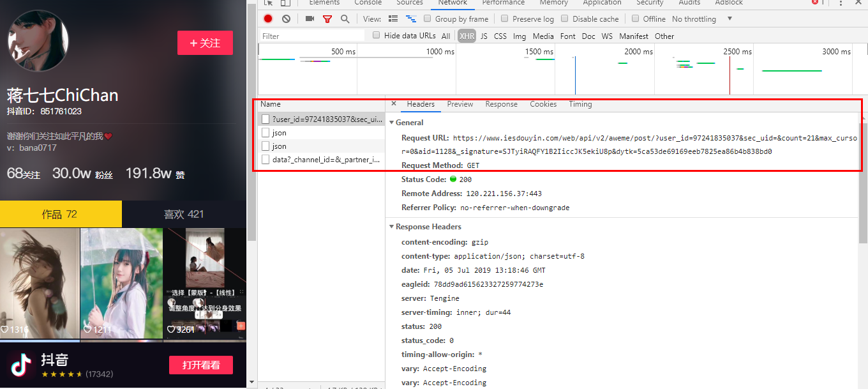Select the 作品 72 tab
The width and height of the screenshot is (868, 389).
click(61, 214)
